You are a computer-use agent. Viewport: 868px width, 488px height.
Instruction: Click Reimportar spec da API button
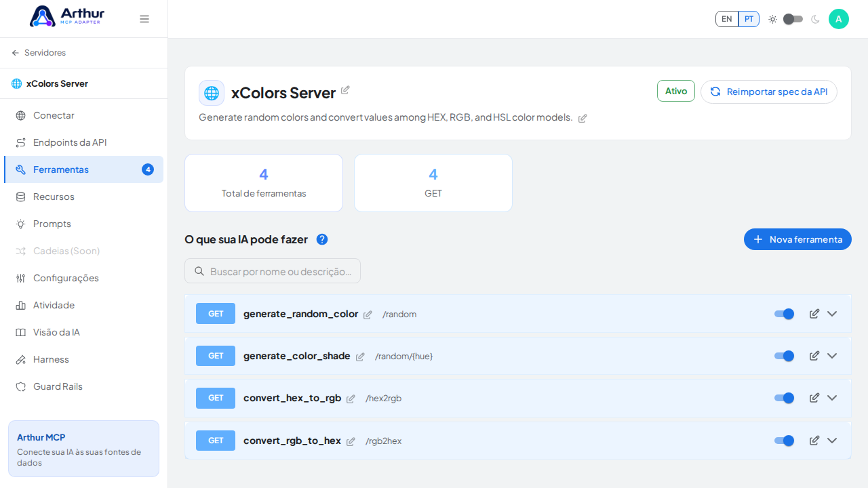769,91
